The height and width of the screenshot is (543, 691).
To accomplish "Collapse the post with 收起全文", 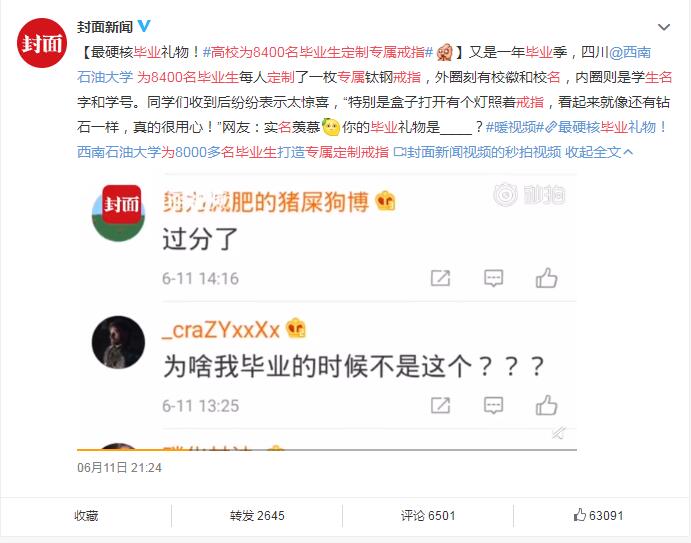I will pyautogui.click(x=599, y=152).
